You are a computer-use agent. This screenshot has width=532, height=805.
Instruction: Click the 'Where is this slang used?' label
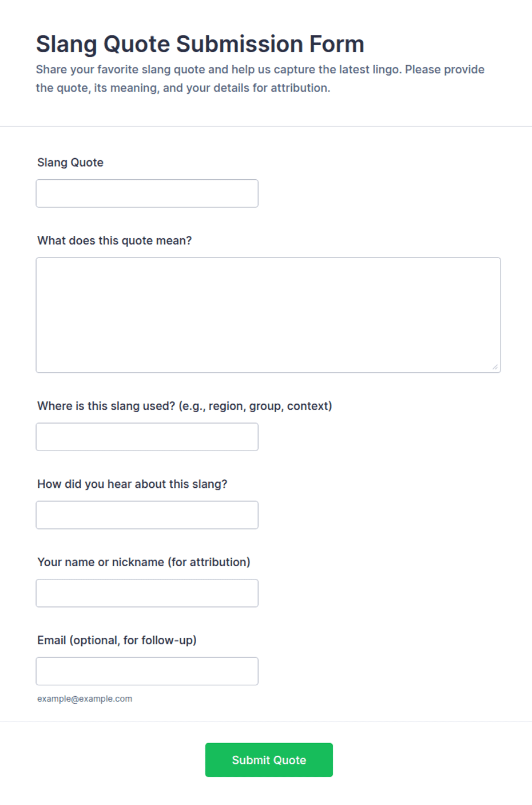click(x=184, y=406)
